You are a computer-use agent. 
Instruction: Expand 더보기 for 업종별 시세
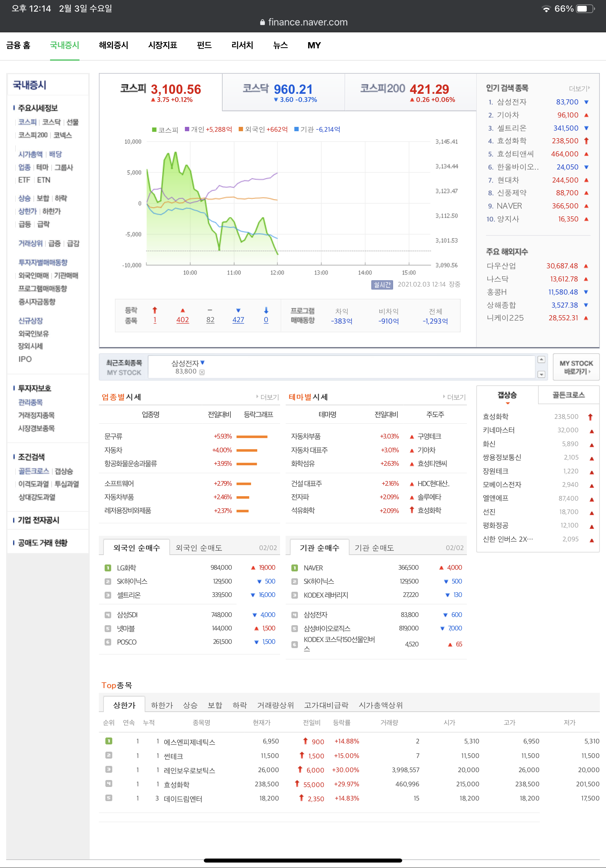pyautogui.click(x=267, y=397)
